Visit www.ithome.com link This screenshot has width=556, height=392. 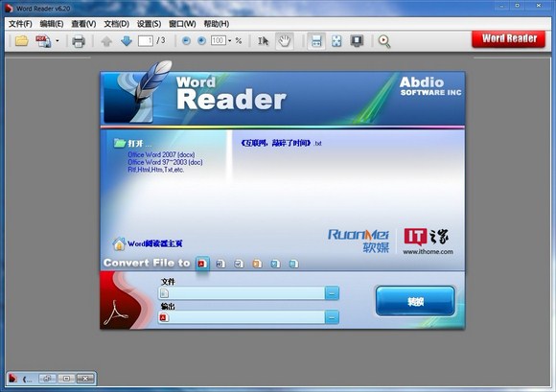click(428, 252)
